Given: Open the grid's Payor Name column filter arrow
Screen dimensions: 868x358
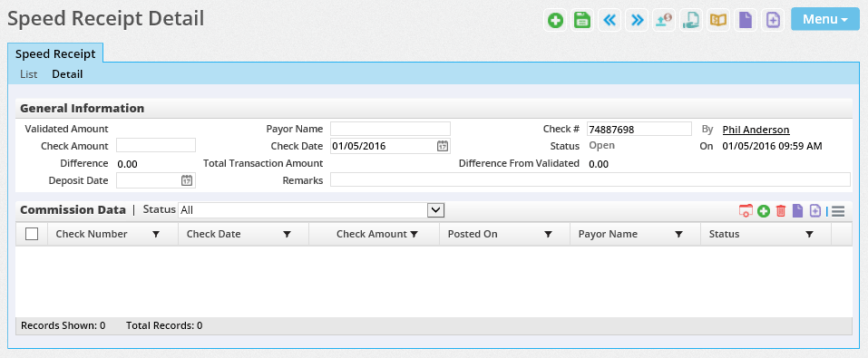Looking at the screenshot, I should (x=678, y=235).
